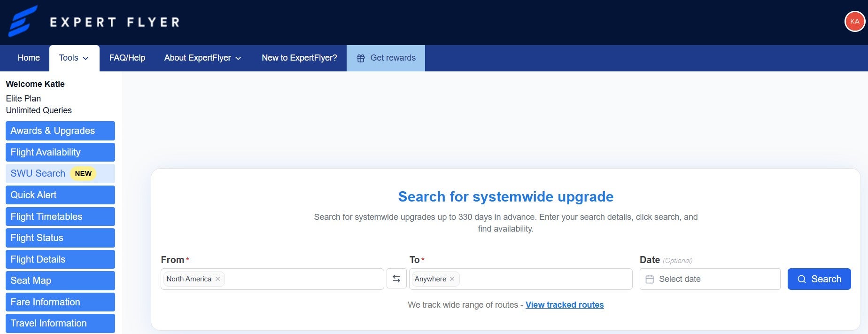Open the FAQ/Help menu item

click(127, 58)
